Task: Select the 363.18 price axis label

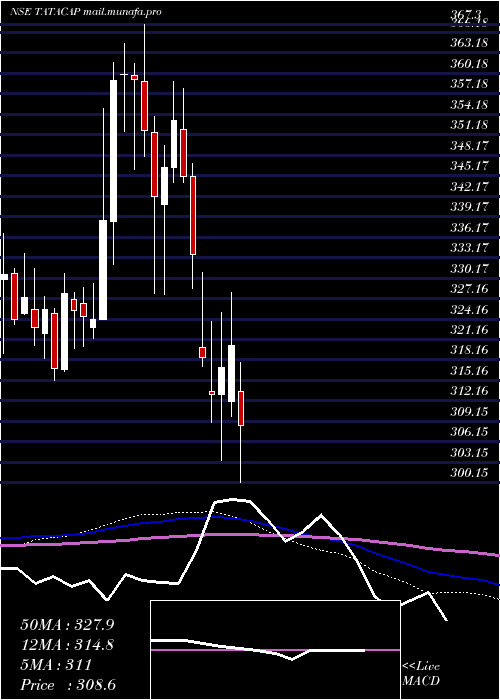Action: [469, 43]
